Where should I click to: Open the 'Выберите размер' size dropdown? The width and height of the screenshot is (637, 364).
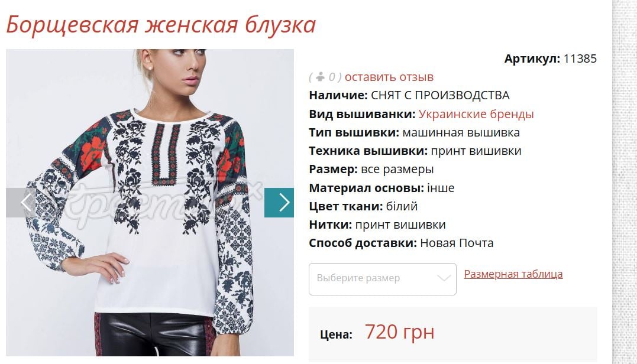coord(382,279)
